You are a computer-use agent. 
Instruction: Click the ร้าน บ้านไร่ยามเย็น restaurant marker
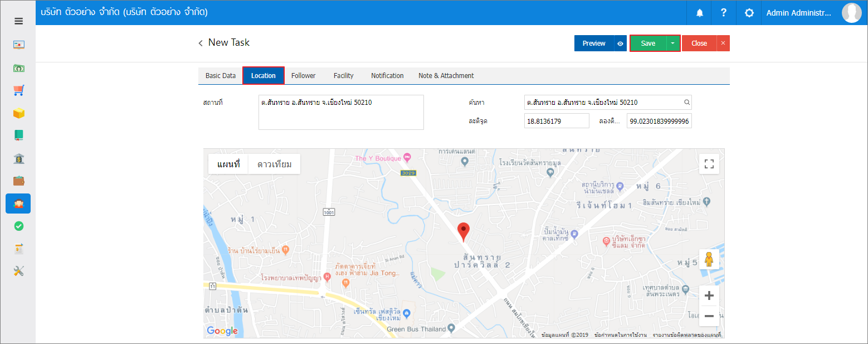(x=285, y=250)
